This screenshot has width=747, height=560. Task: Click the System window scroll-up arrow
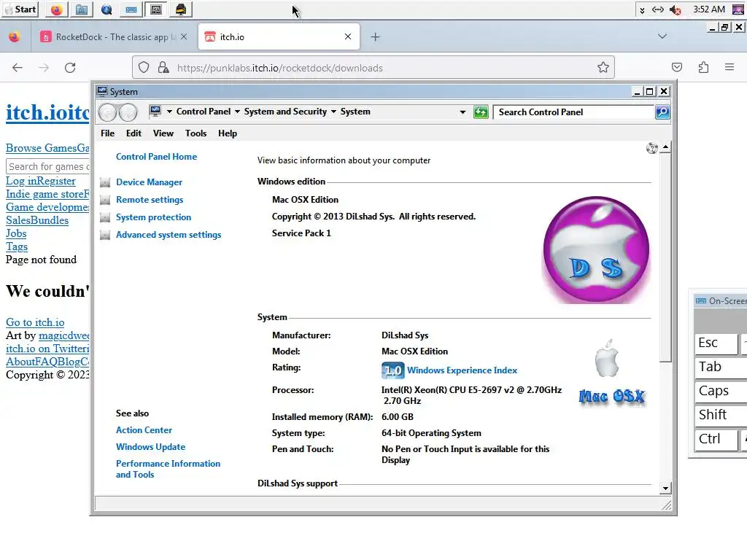click(x=665, y=147)
